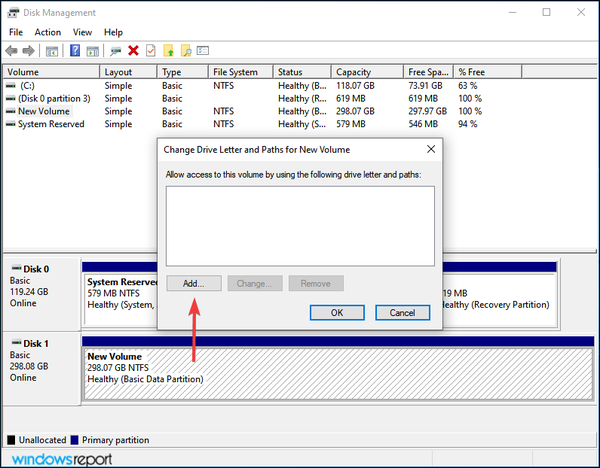Click the 298.07 GB capacity cell
The height and width of the screenshot is (468, 600).
pyautogui.click(x=355, y=111)
